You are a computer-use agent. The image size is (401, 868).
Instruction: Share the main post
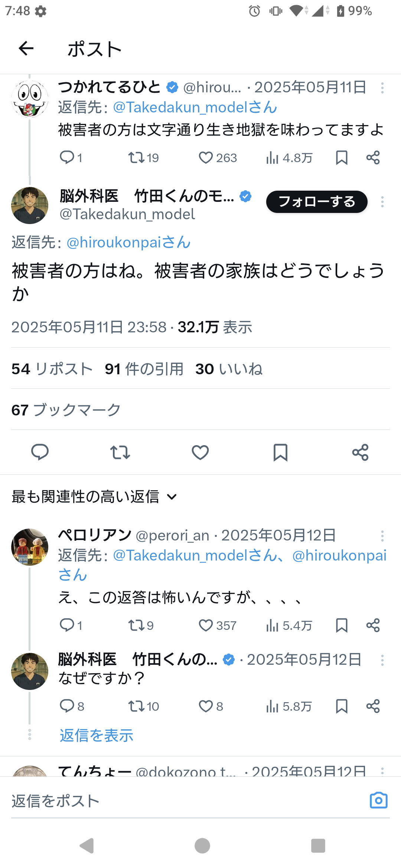[360, 452]
